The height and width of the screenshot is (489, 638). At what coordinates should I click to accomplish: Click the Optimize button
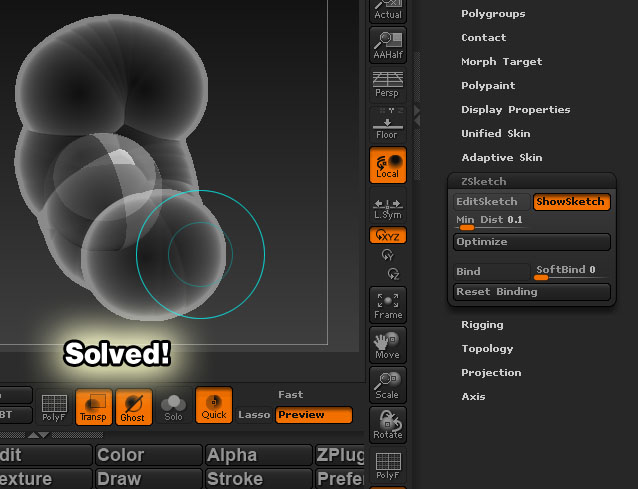(532, 242)
